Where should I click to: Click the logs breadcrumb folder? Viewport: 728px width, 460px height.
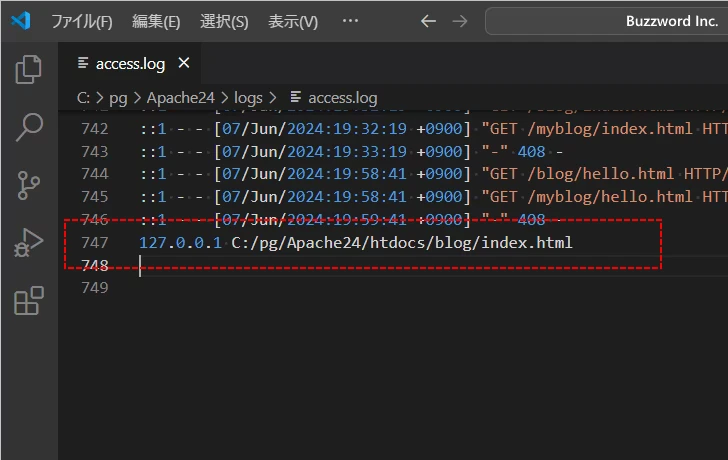[x=248, y=98]
